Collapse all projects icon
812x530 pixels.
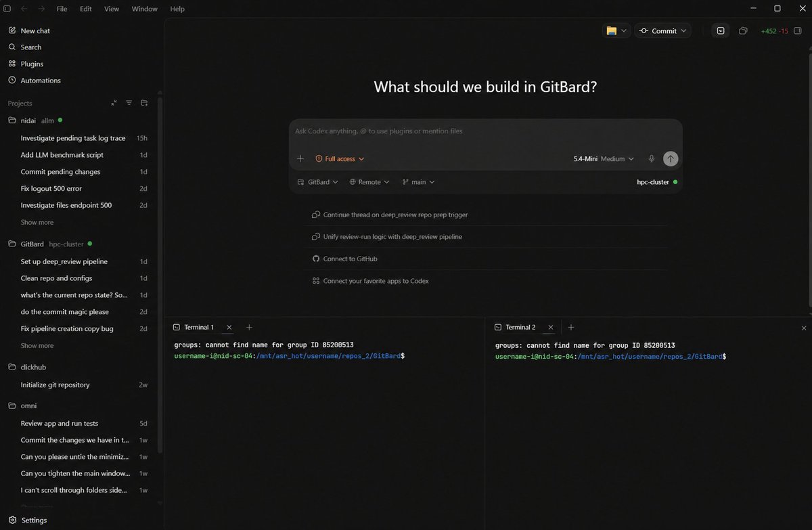[x=114, y=103]
